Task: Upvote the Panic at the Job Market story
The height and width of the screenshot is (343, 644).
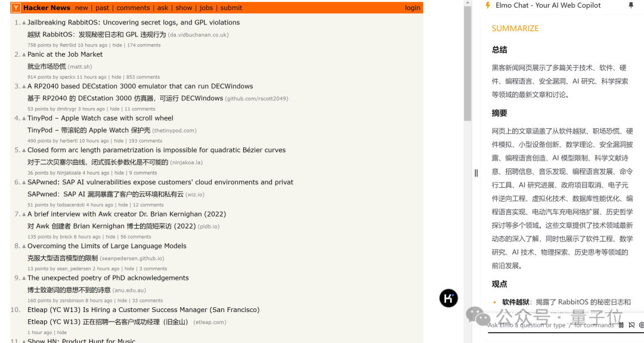Action: click(24, 55)
